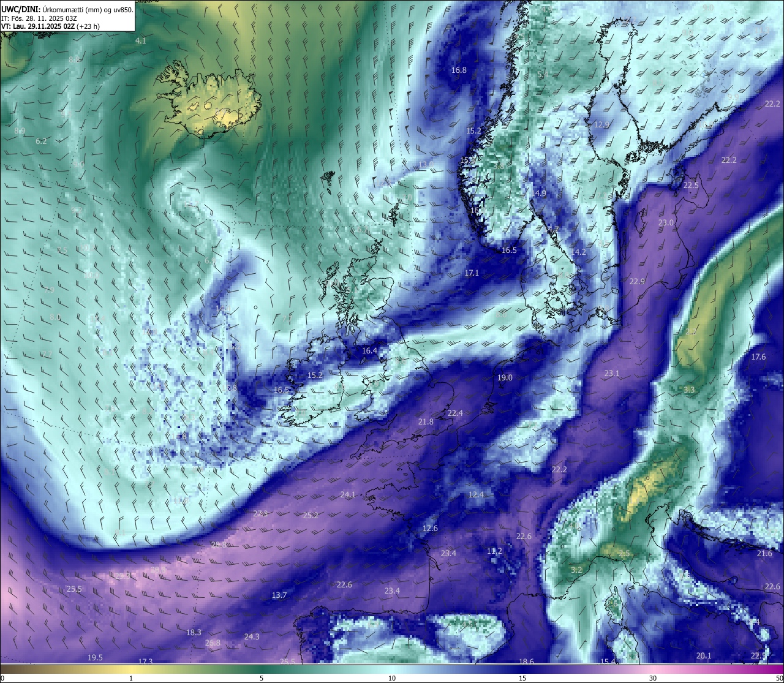Select the 15.4 value label
The height and width of the screenshot is (683, 784).
pos(608,661)
